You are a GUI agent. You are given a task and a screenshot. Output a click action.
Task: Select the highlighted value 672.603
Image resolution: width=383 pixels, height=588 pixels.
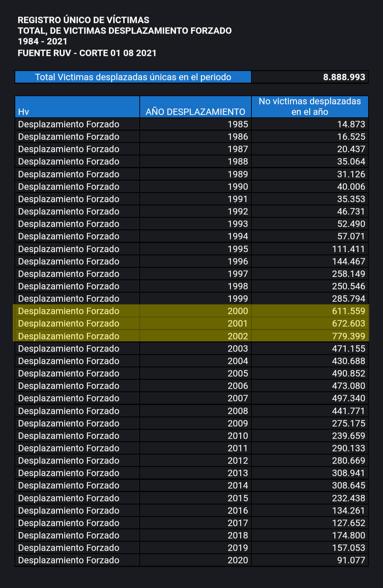pyautogui.click(x=349, y=324)
